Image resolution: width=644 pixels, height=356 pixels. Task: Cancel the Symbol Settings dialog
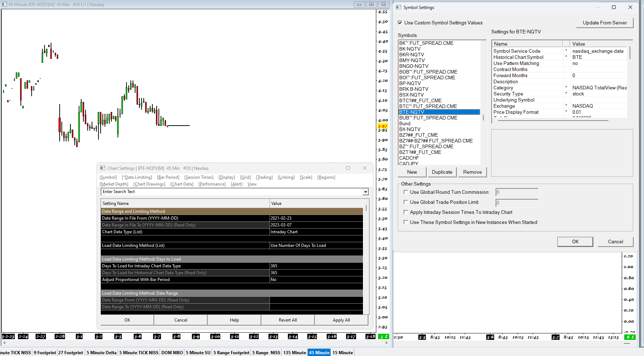coord(615,242)
